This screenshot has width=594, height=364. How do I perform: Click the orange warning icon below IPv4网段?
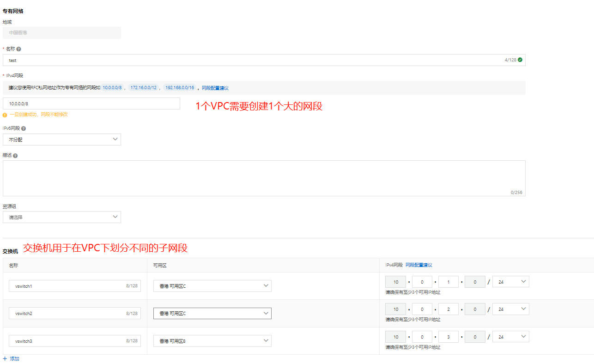[5, 115]
